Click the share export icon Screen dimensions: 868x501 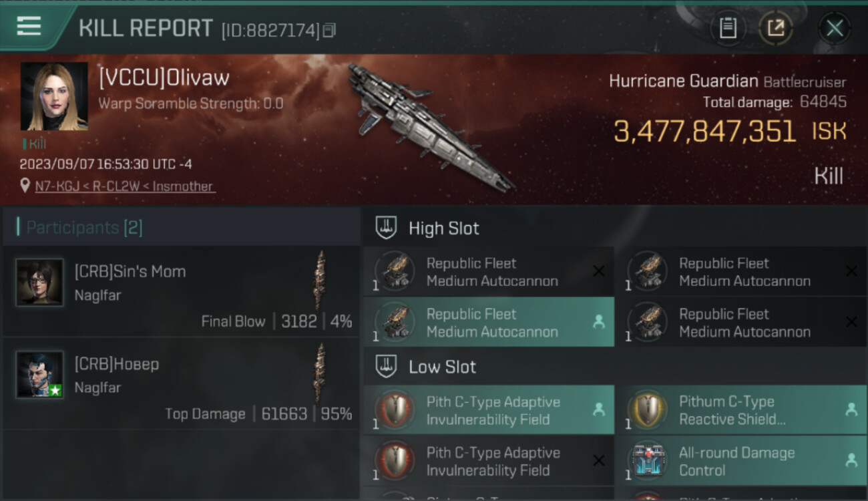click(x=776, y=28)
